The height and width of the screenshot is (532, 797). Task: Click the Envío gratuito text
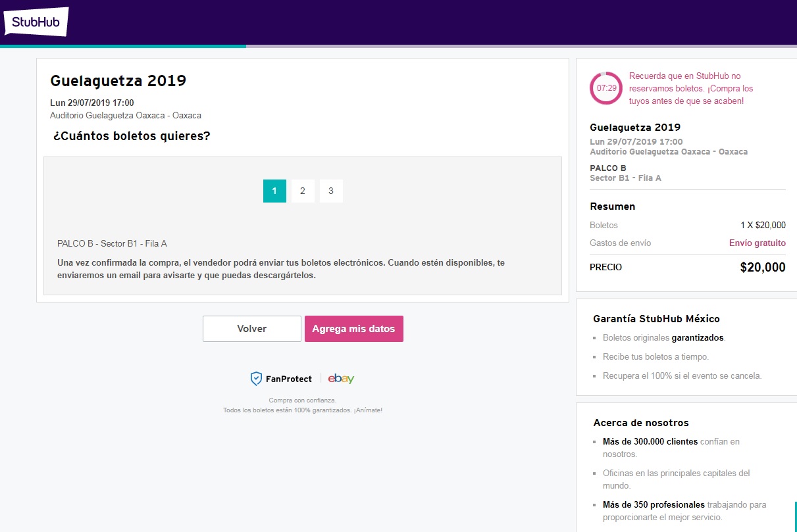coord(758,243)
